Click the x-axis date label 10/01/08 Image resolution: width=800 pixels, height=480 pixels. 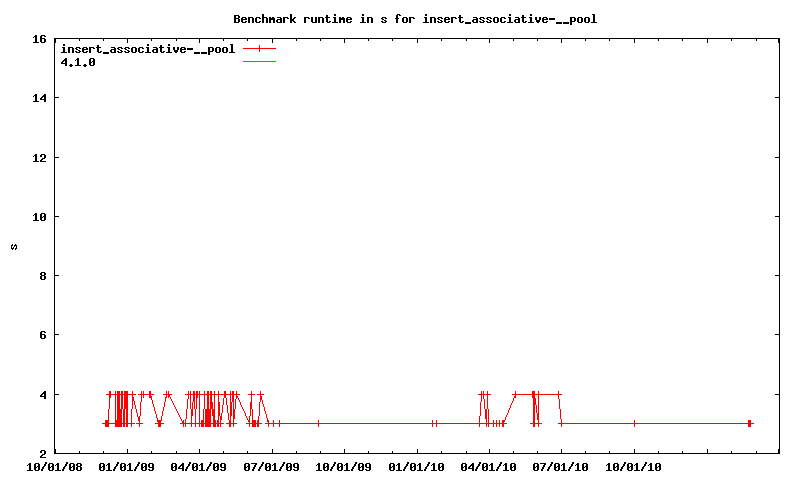click(x=54, y=465)
